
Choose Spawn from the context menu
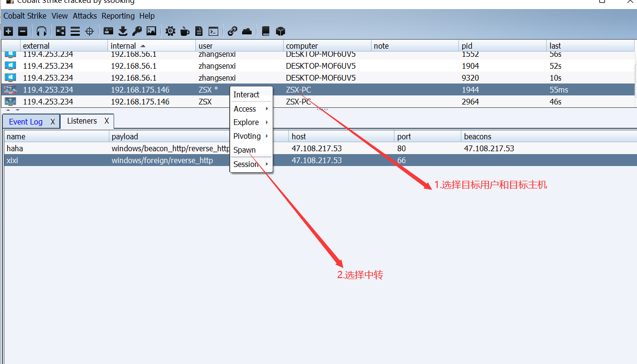(x=251, y=150)
